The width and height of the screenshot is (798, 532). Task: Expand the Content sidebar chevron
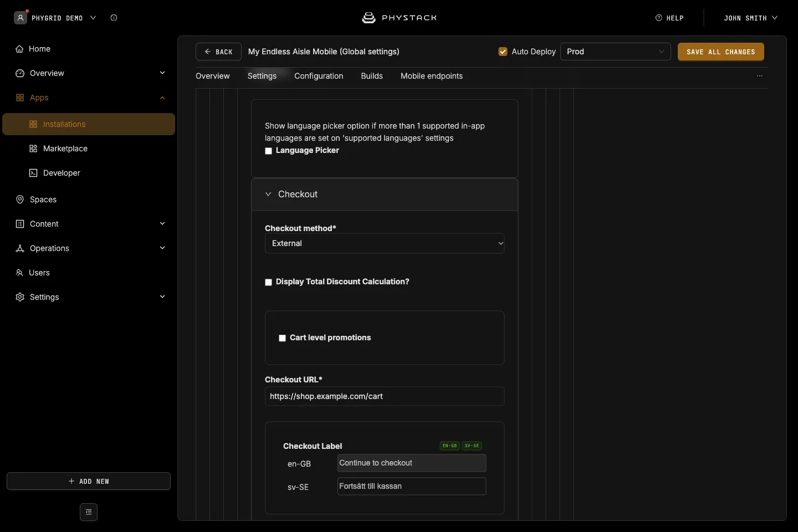[162, 224]
